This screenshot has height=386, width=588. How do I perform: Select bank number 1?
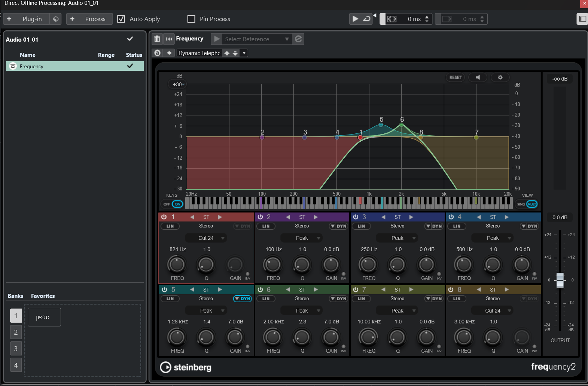pyautogui.click(x=16, y=316)
